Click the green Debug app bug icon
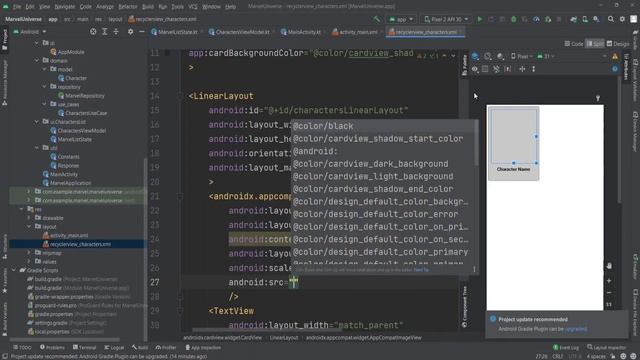The height and width of the screenshot is (360, 640). [513, 19]
